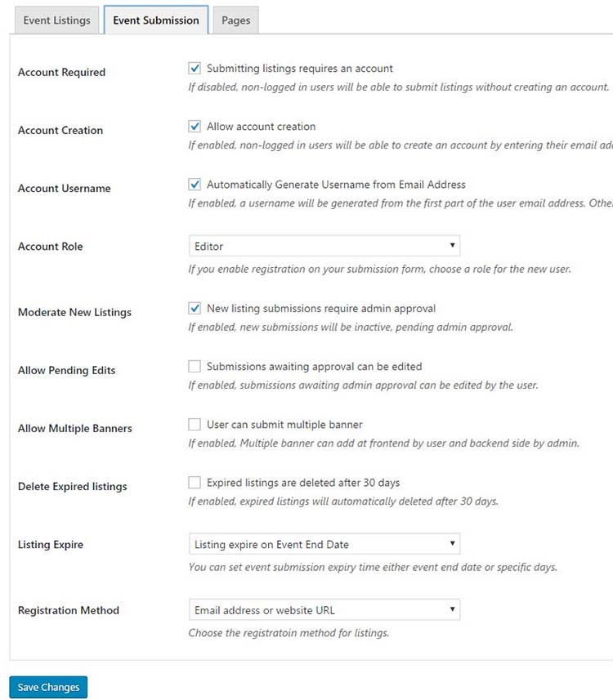Switch to the Event Listings tab

click(x=56, y=20)
